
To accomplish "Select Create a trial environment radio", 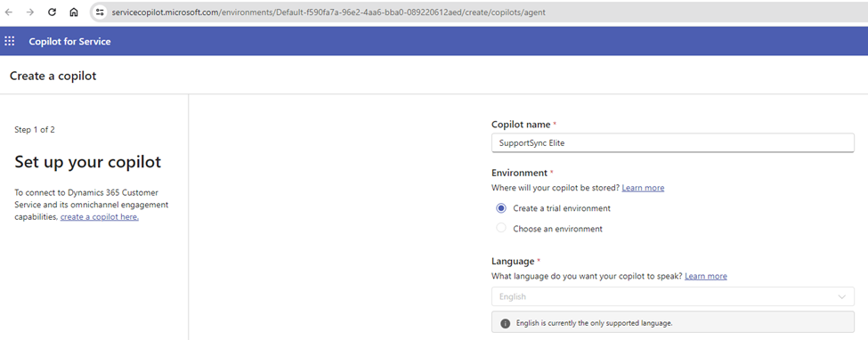I will click(501, 208).
